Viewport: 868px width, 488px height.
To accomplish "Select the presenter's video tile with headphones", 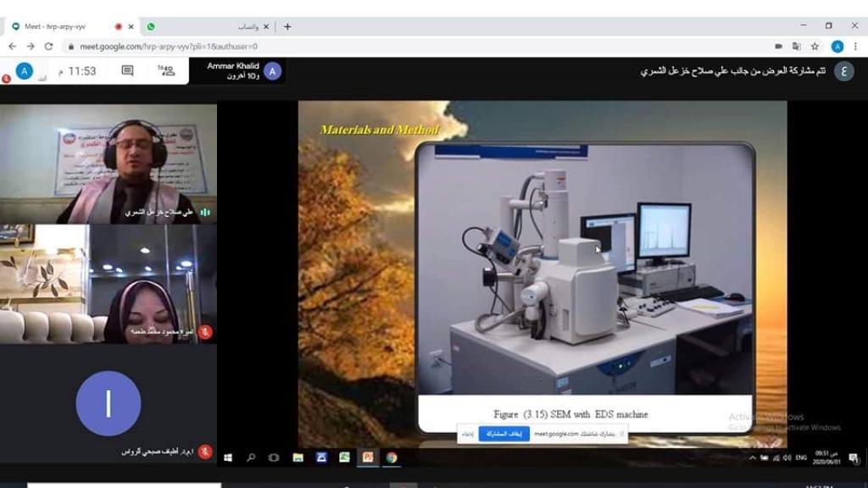I will (x=108, y=164).
